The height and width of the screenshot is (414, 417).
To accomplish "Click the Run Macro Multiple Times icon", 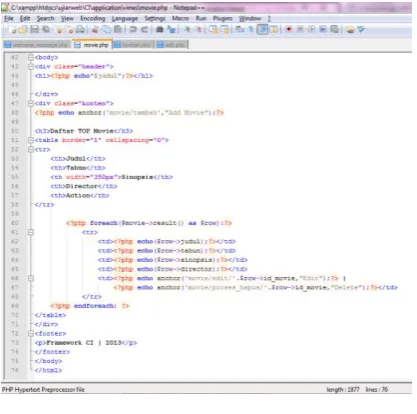I will [323, 30].
